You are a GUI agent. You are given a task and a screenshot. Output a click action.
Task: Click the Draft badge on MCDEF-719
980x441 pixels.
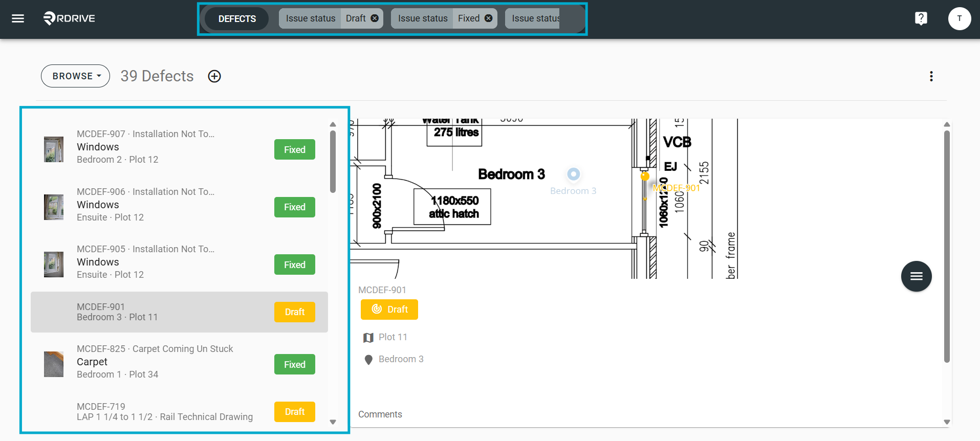(x=295, y=412)
